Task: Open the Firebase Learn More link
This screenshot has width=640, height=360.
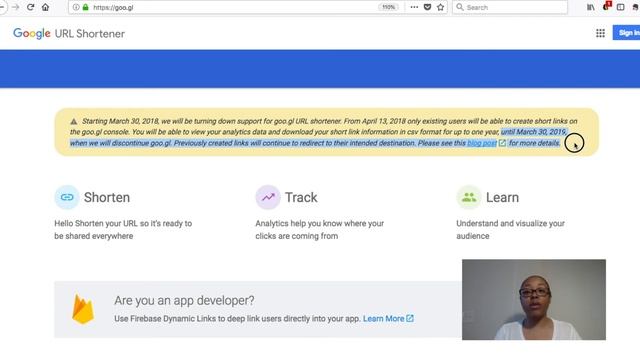Action: click(383, 319)
